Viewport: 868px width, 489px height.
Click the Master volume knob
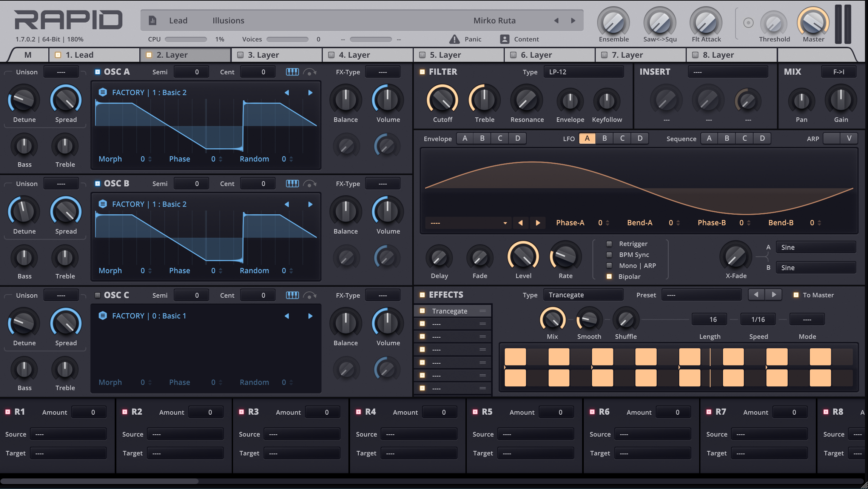coord(813,23)
